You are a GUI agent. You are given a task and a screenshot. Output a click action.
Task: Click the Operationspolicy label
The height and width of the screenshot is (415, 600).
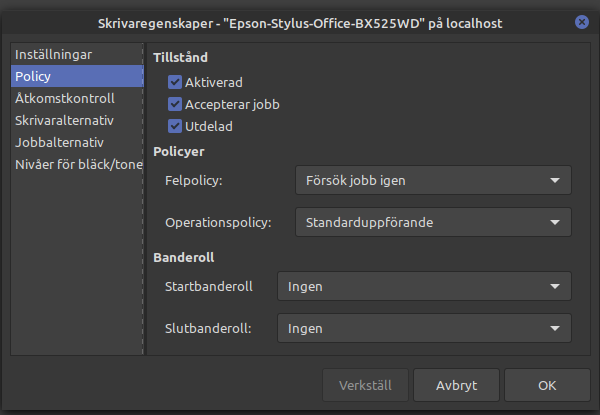tap(218, 223)
